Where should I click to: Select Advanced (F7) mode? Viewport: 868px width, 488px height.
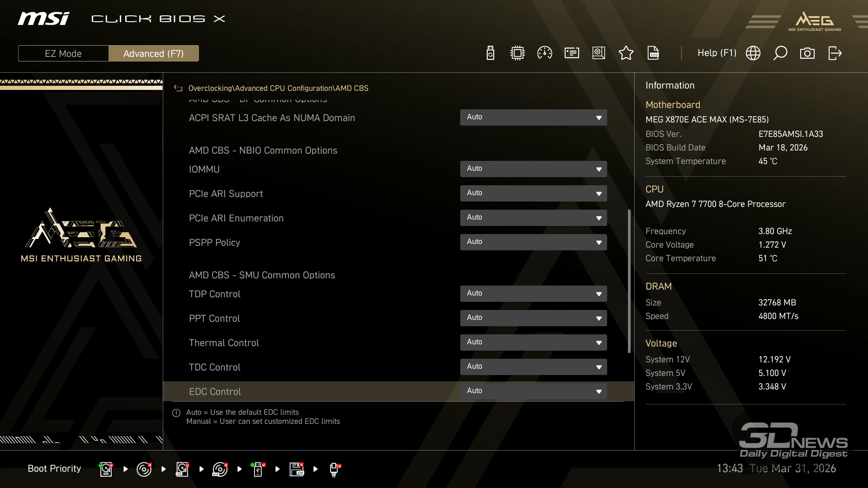153,53
